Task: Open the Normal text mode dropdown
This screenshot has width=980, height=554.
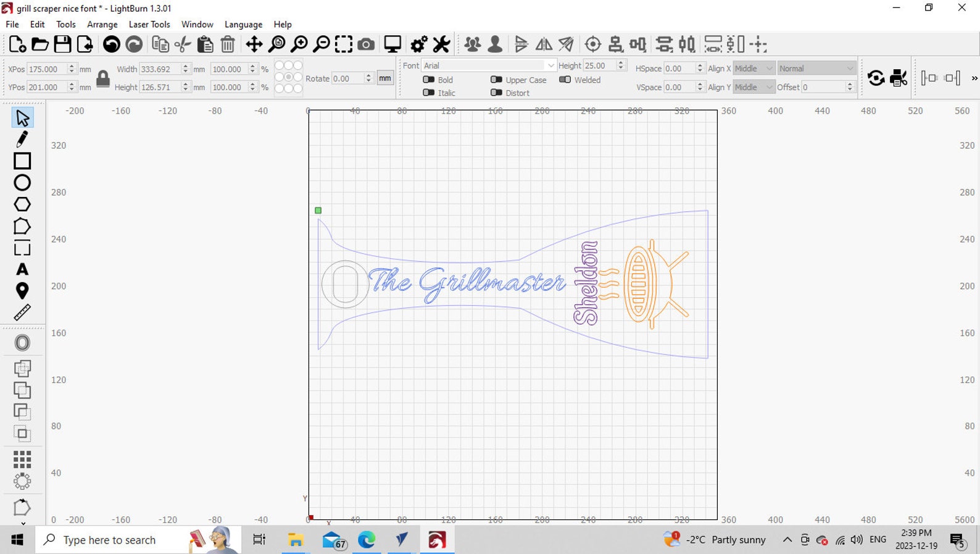Action: tap(816, 69)
